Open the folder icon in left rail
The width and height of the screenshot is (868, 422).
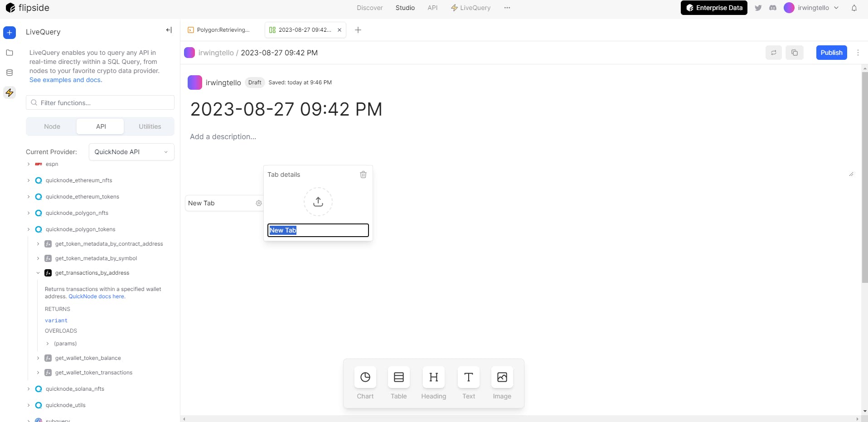pyautogui.click(x=10, y=53)
